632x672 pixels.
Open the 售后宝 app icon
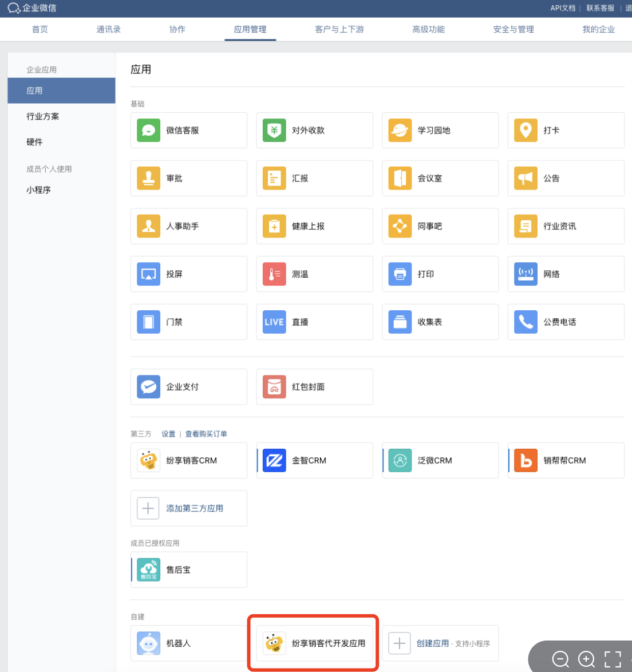coord(148,570)
